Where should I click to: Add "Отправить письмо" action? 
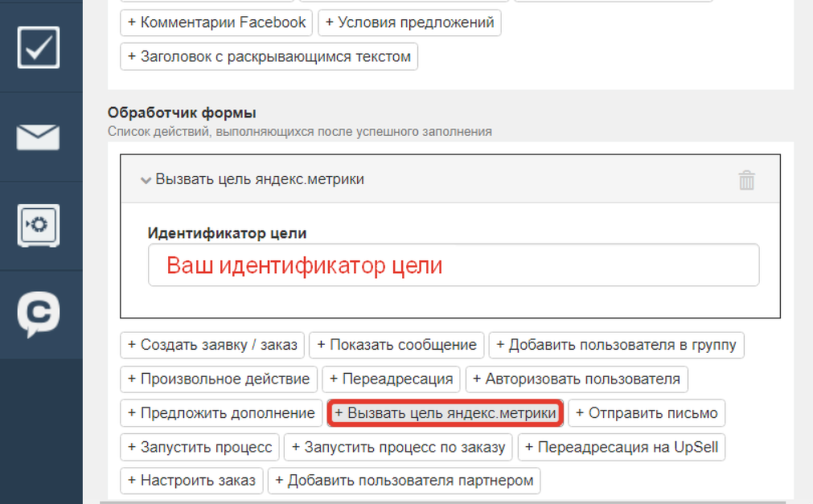pos(647,413)
